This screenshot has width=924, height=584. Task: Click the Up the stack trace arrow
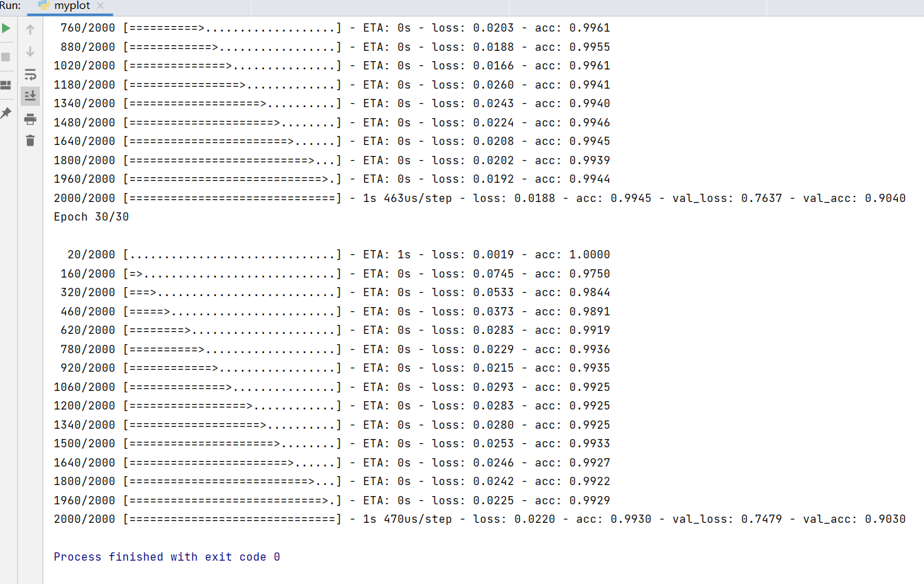[x=30, y=30]
